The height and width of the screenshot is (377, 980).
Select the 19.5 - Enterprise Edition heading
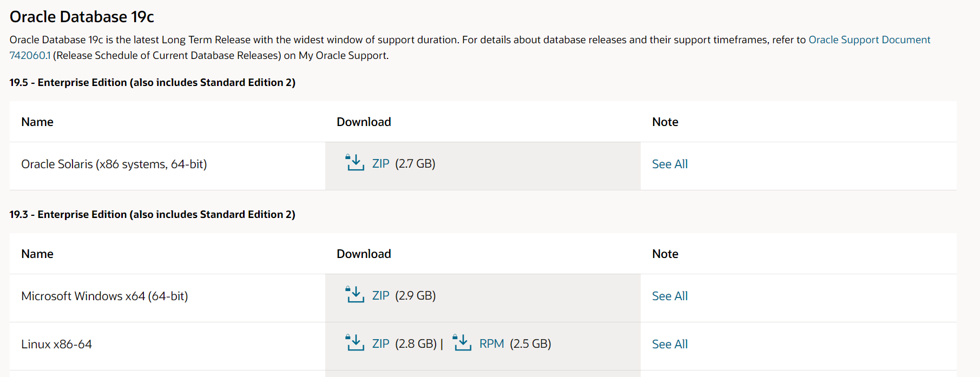(153, 82)
